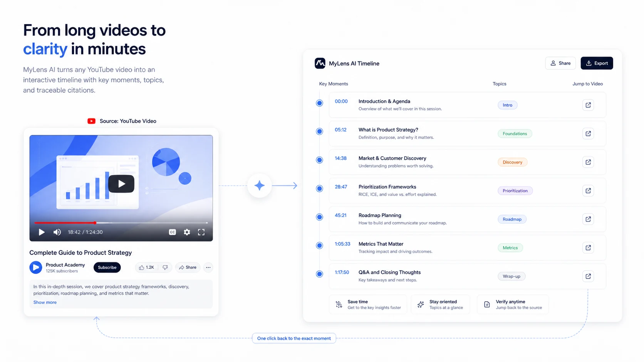The image size is (644, 362).
Task: Play video using the control bar play icon
Action: coord(42,232)
